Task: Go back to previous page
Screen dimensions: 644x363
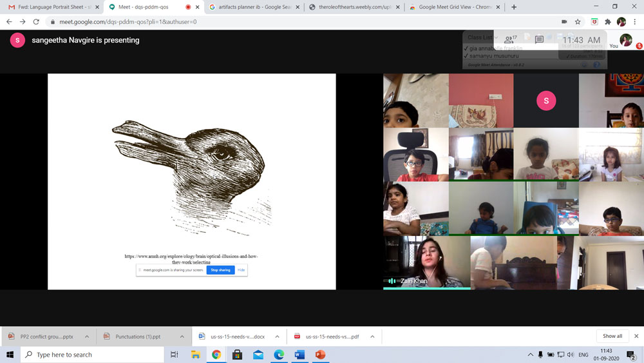Action: click(9, 22)
